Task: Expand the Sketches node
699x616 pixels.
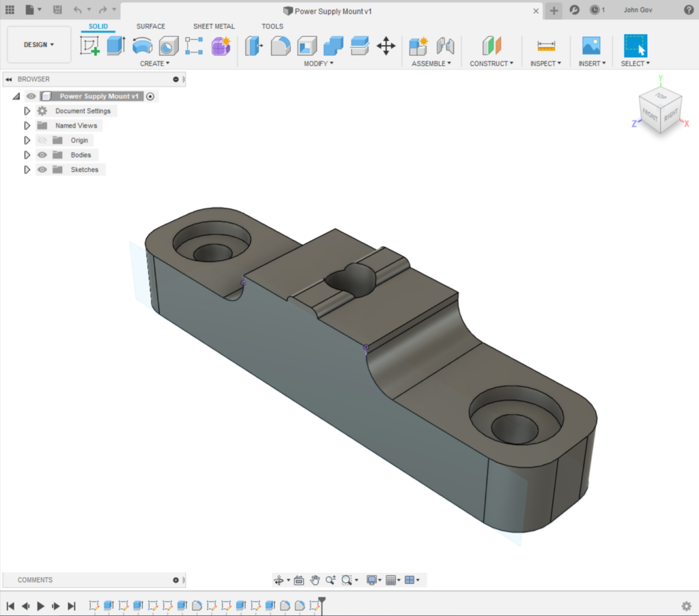Action: [x=27, y=170]
